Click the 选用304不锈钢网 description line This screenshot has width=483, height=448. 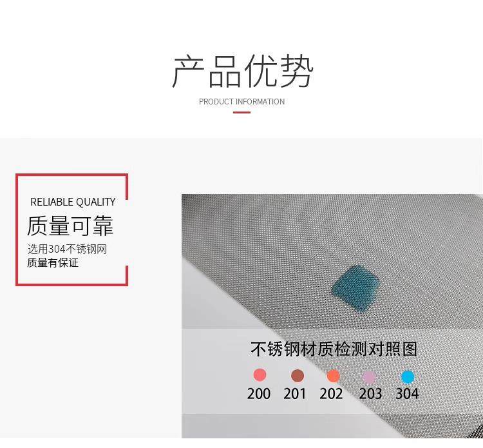pos(67,249)
